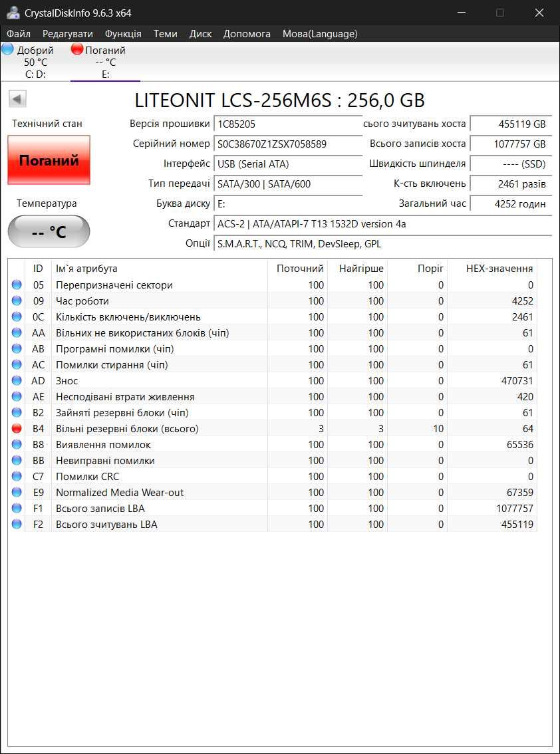The height and width of the screenshot is (754, 560).
Task: Click the blue status icon of attribute F1
Action: [x=17, y=508]
